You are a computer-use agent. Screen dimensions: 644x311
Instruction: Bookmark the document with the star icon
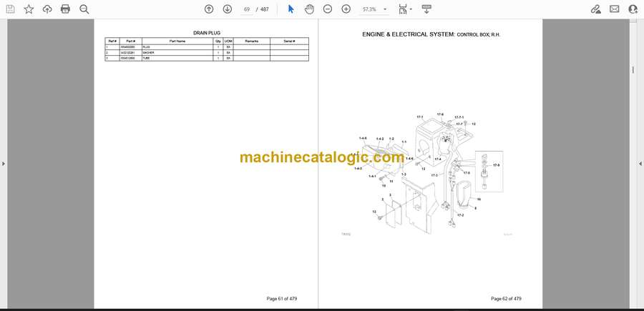(x=29, y=9)
